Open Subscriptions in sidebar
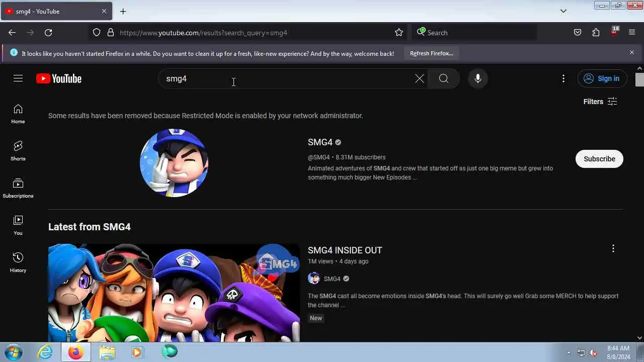 pos(18,189)
